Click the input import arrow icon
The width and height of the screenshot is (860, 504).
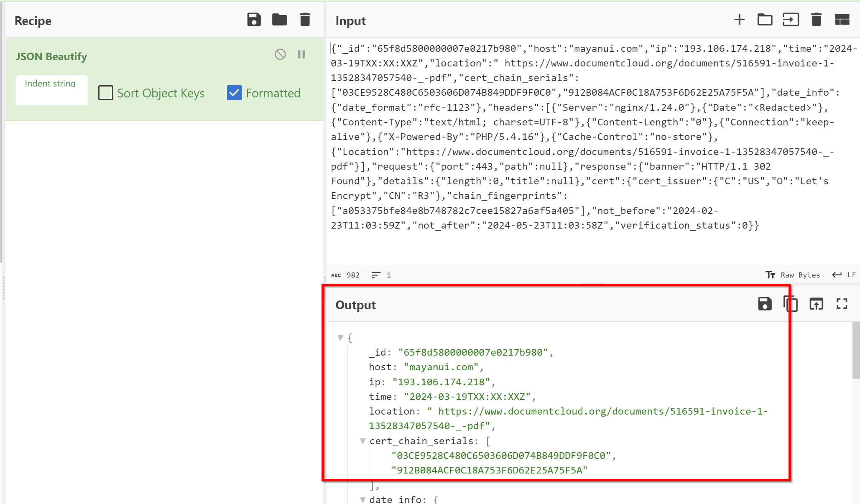click(x=790, y=20)
